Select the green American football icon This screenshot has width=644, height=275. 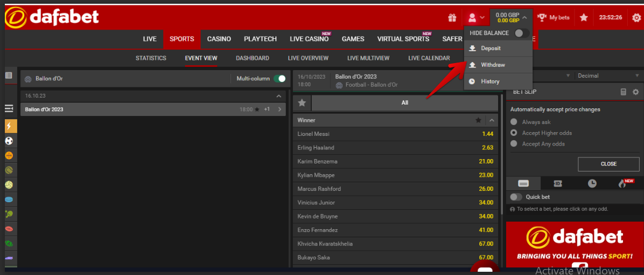9,243
